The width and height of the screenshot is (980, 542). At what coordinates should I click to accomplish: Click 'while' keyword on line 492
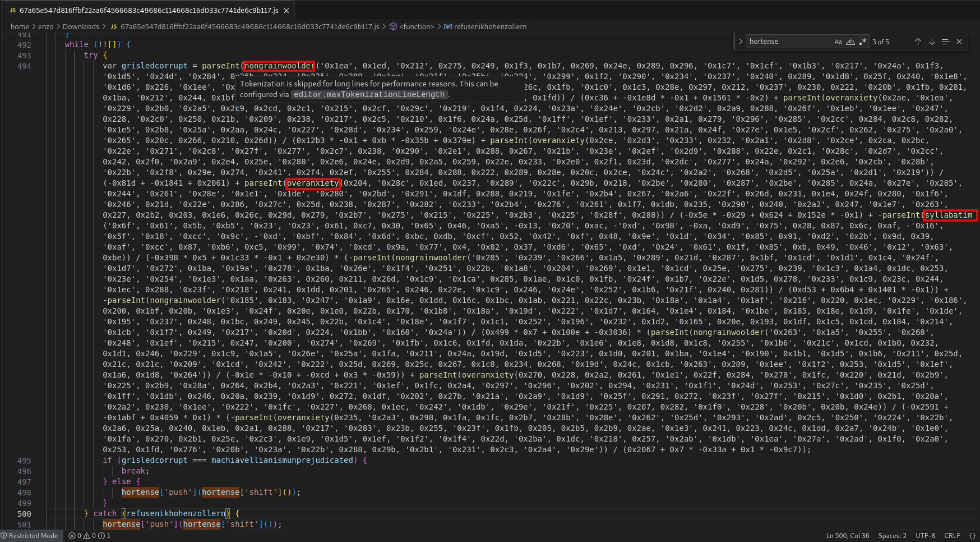point(76,44)
